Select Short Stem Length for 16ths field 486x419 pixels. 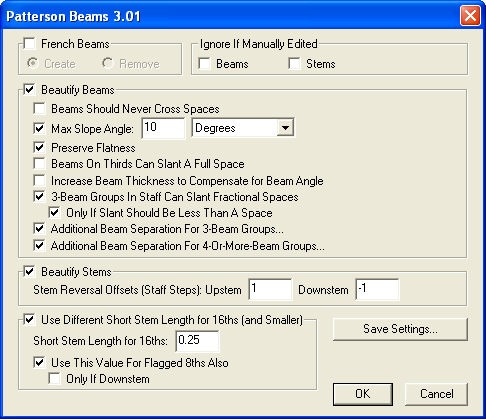tap(197, 341)
